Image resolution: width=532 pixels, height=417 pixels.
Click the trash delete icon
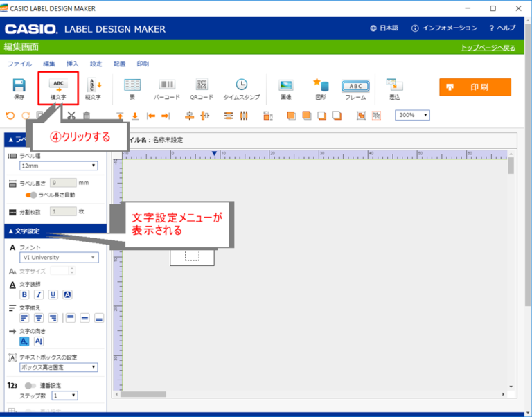pos(87,116)
